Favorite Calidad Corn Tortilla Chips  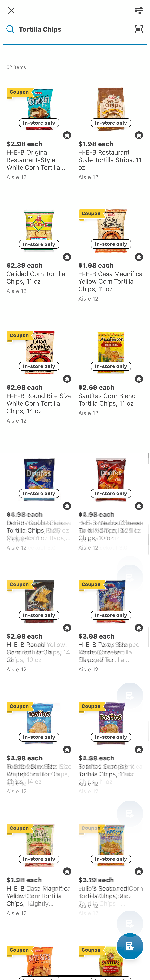pyautogui.click(x=67, y=257)
